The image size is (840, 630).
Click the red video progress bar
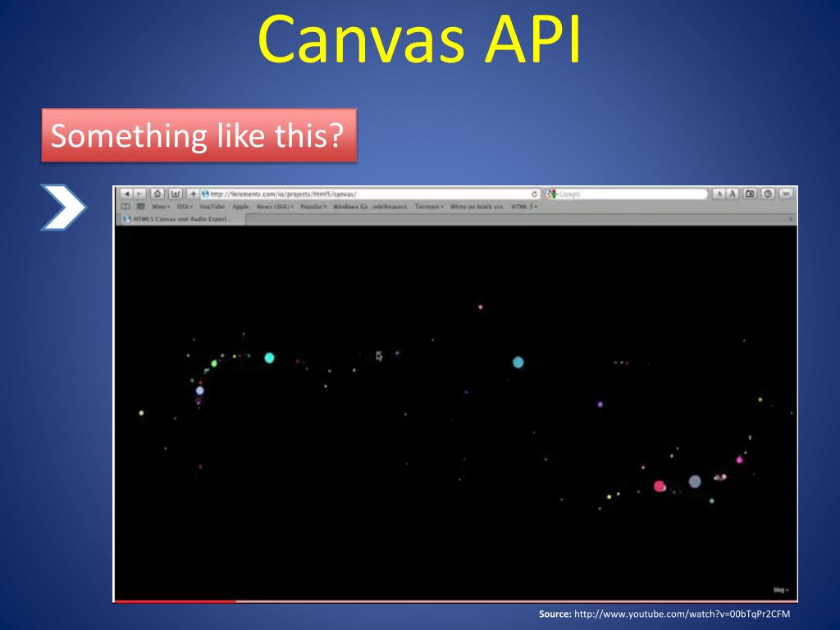click(x=176, y=601)
